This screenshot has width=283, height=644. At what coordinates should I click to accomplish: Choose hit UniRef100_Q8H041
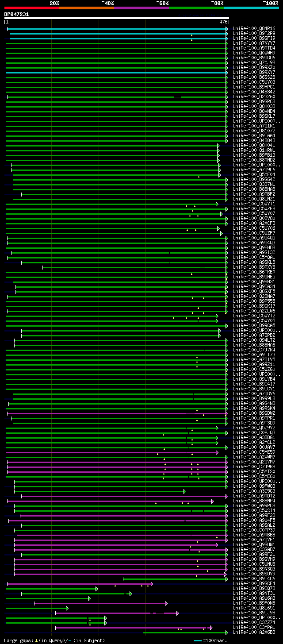[x=254, y=145]
